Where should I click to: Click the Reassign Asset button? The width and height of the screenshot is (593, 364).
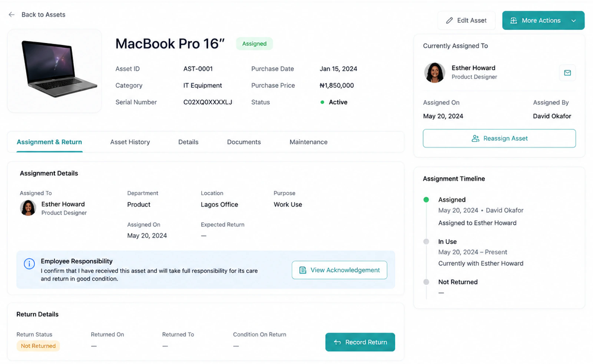point(499,138)
